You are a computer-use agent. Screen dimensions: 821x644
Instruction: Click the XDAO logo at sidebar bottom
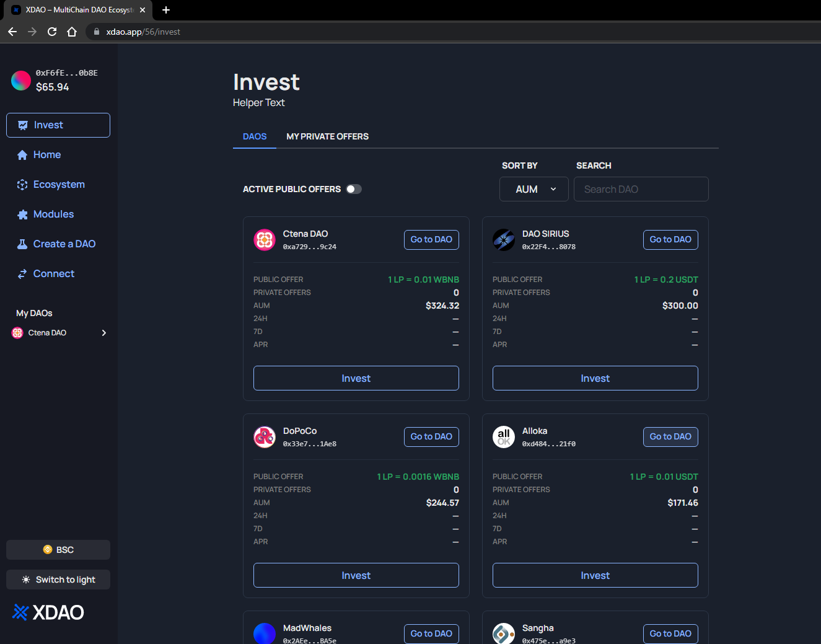coord(48,612)
